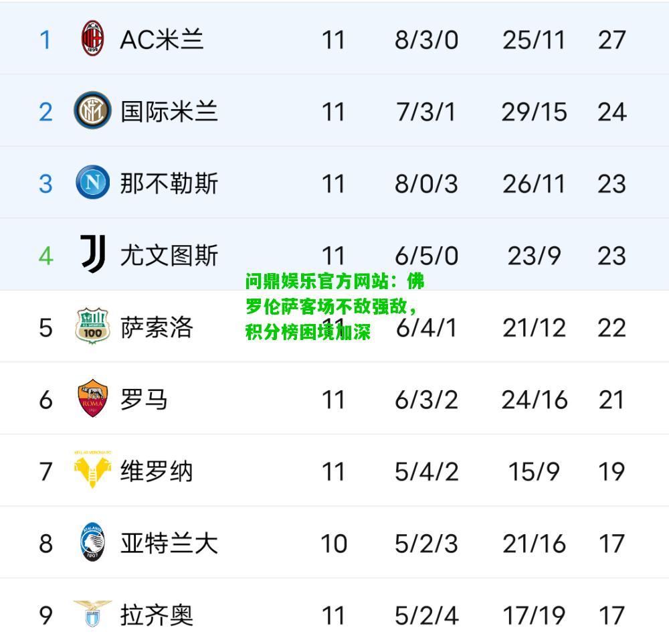
Task: Click the green overlay headline text
Action: (x=335, y=306)
